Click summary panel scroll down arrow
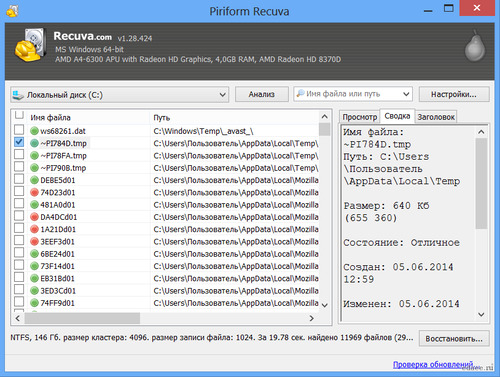500x377 pixels. coord(481,314)
